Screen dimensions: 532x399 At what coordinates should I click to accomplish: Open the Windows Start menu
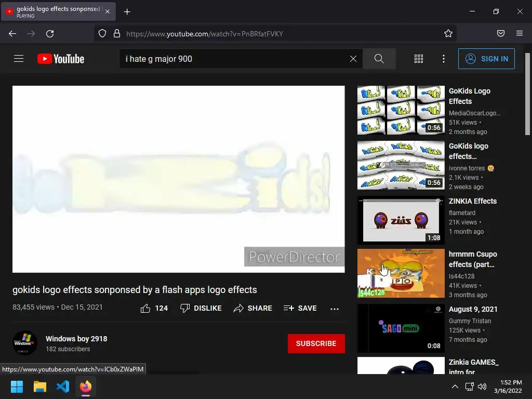click(x=17, y=387)
